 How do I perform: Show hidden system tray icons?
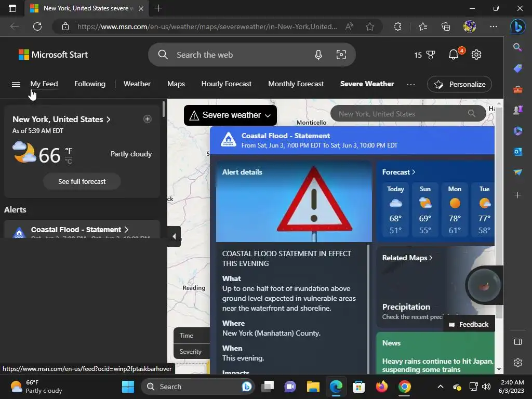(440, 387)
